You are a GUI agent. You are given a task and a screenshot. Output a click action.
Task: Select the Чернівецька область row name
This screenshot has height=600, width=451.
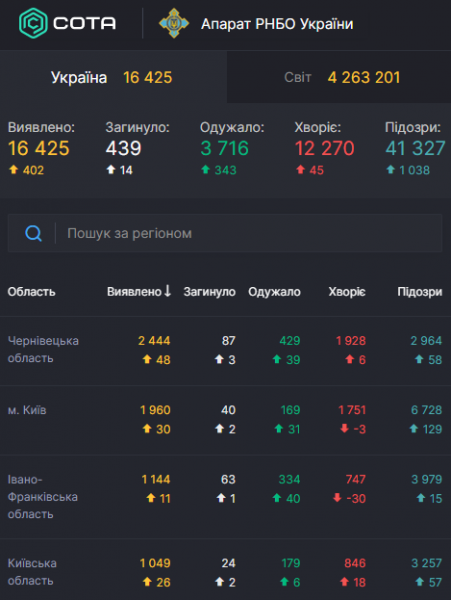[x=43, y=349]
